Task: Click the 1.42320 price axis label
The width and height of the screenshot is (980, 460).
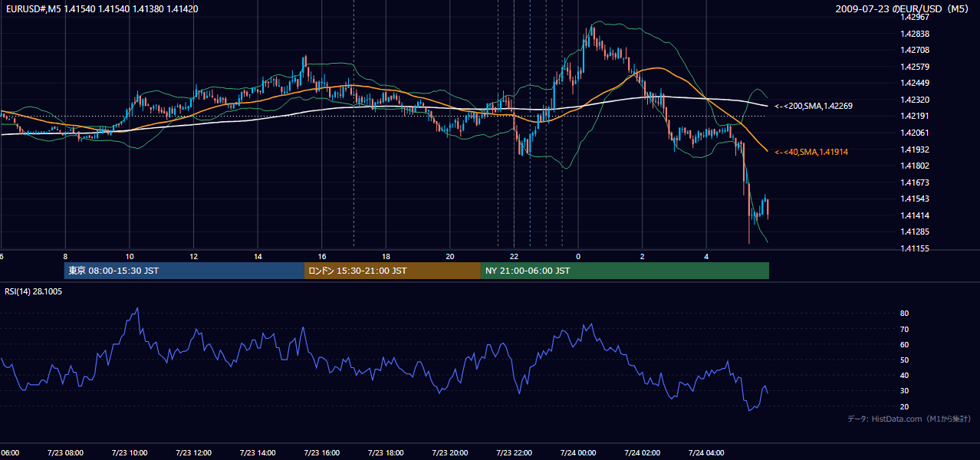Action: point(916,100)
